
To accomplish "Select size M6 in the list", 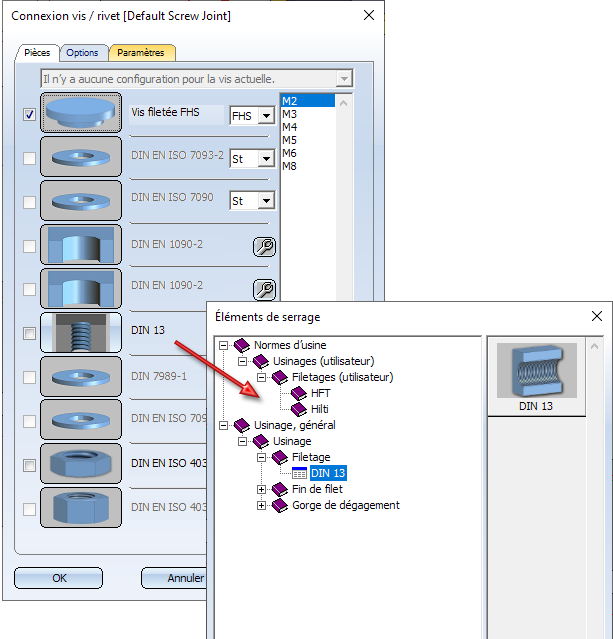I will click(308, 153).
